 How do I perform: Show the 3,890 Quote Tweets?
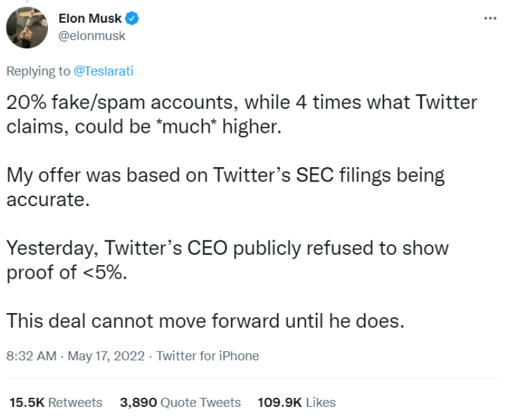coord(180,402)
